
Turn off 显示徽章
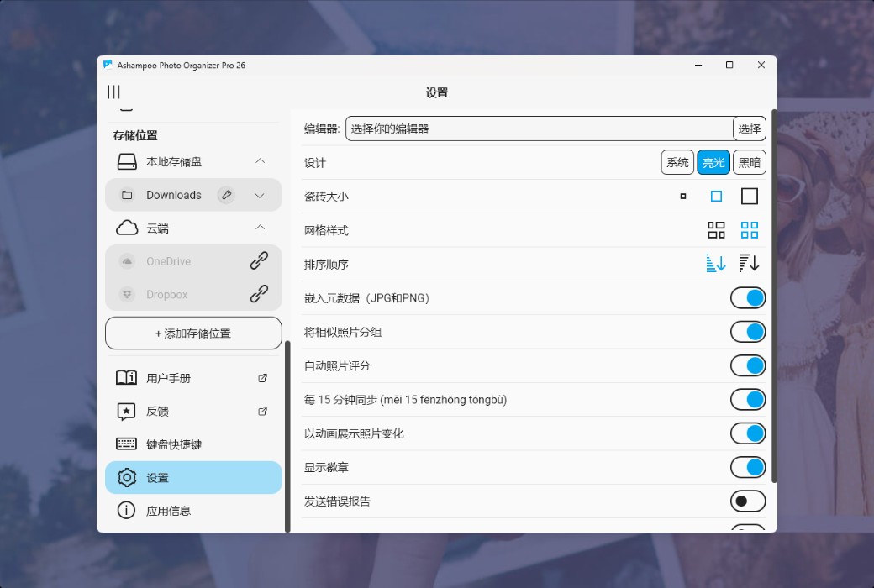[748, 467]
